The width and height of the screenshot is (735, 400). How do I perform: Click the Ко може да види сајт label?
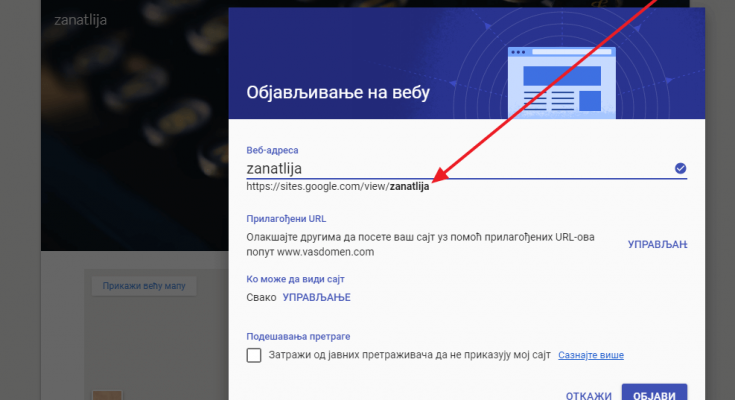click(x=295, y=279)
